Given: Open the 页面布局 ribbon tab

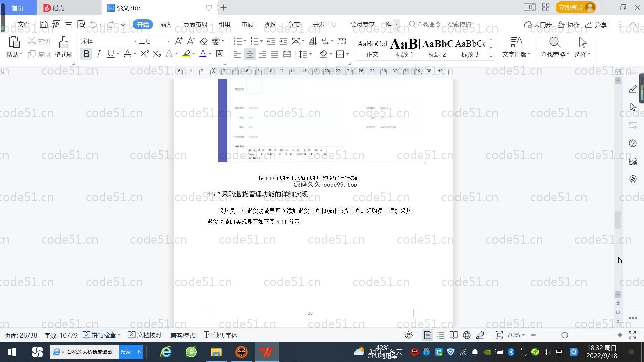Looking at the screenshot, I should click(x=195, y=24).
